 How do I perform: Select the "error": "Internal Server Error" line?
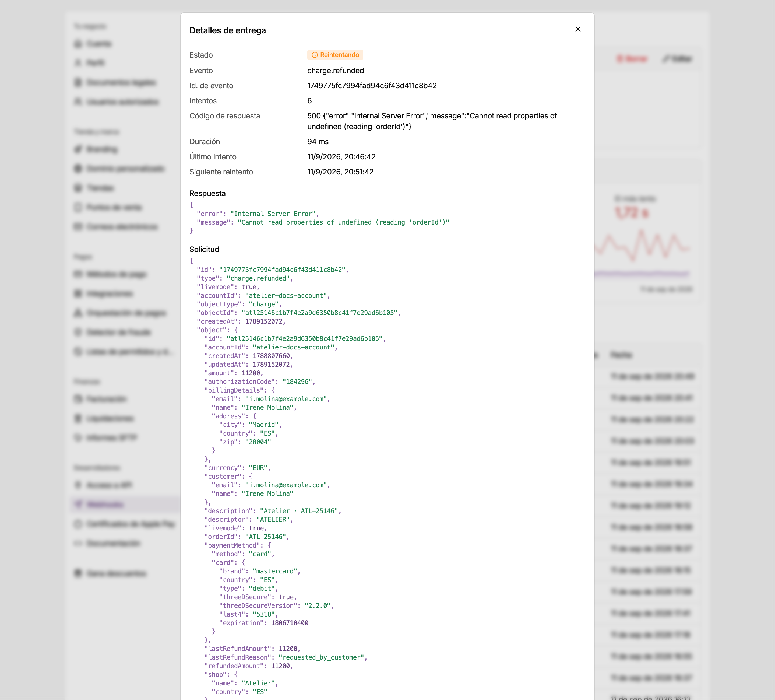258,213
